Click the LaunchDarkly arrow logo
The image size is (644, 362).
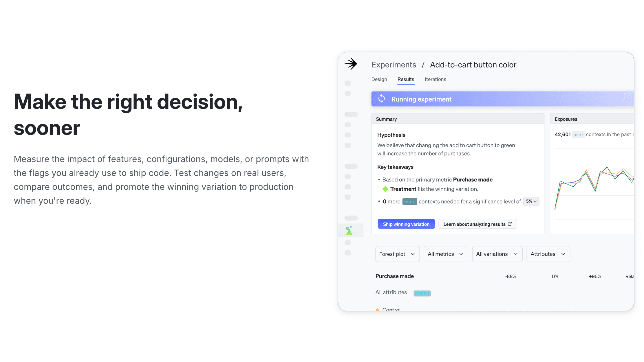[x=351, y=64]
